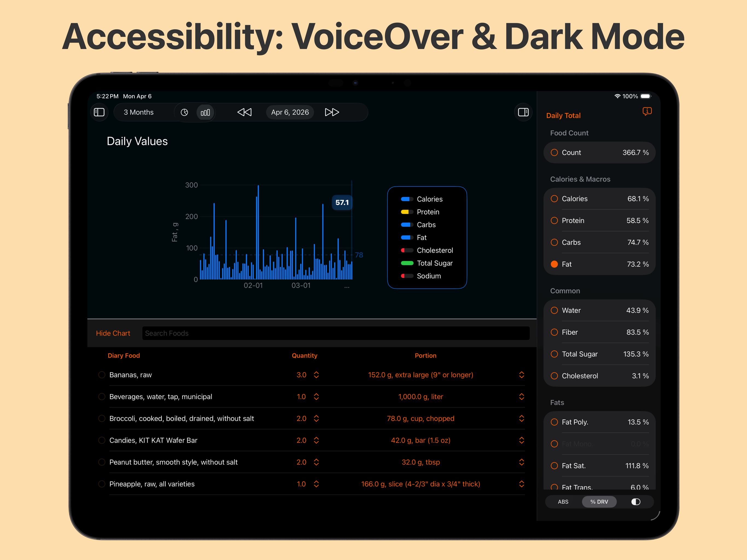Open the left sidebar panel
The image size is (747, 560).
99,112
